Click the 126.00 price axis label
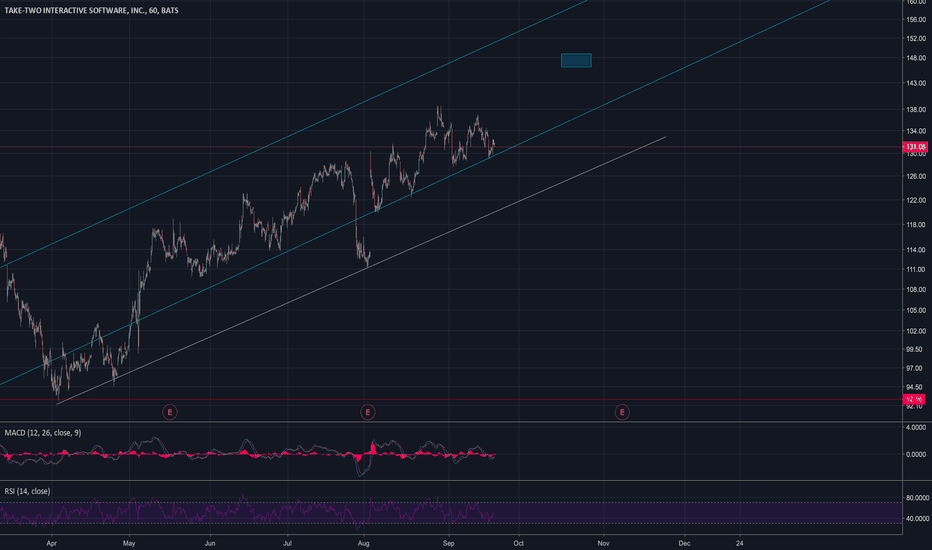 click(x=916, y=177)
